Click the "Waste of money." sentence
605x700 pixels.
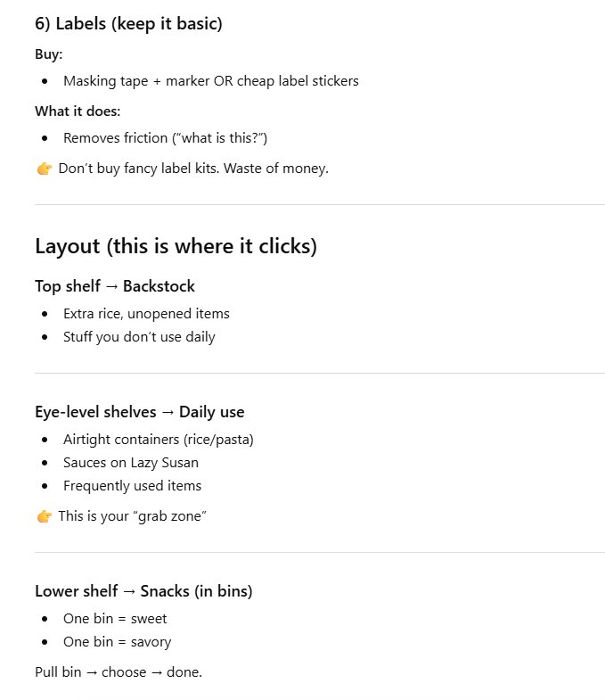pyautogui.click(x=276, y=169)
